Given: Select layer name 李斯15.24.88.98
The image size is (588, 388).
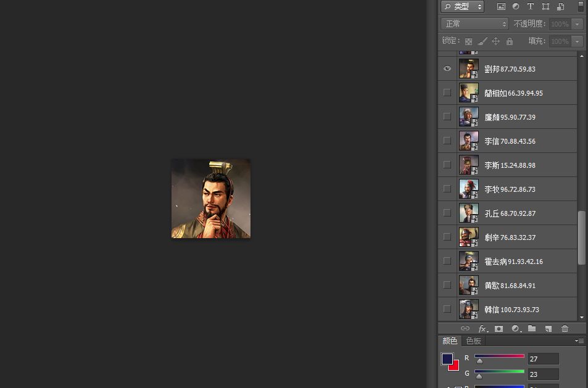Looking at the screenshot, I should (x=510, y=165).
